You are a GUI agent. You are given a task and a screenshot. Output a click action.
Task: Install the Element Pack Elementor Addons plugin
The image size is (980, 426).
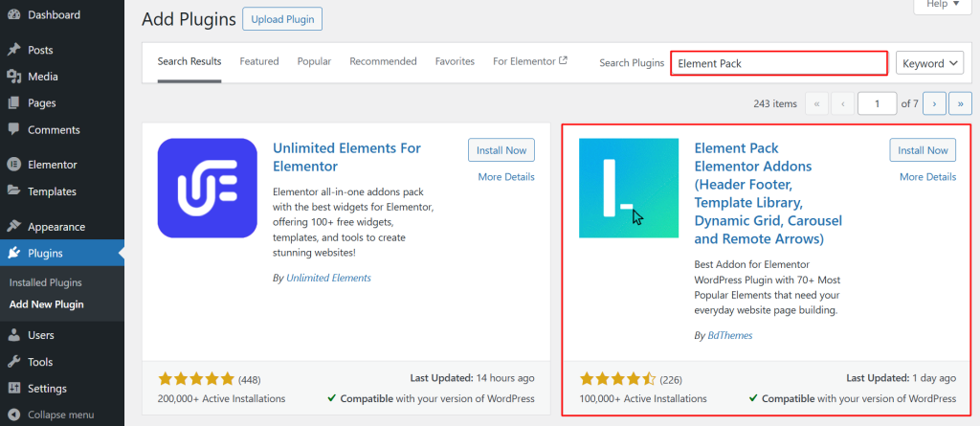coord(923,150)
